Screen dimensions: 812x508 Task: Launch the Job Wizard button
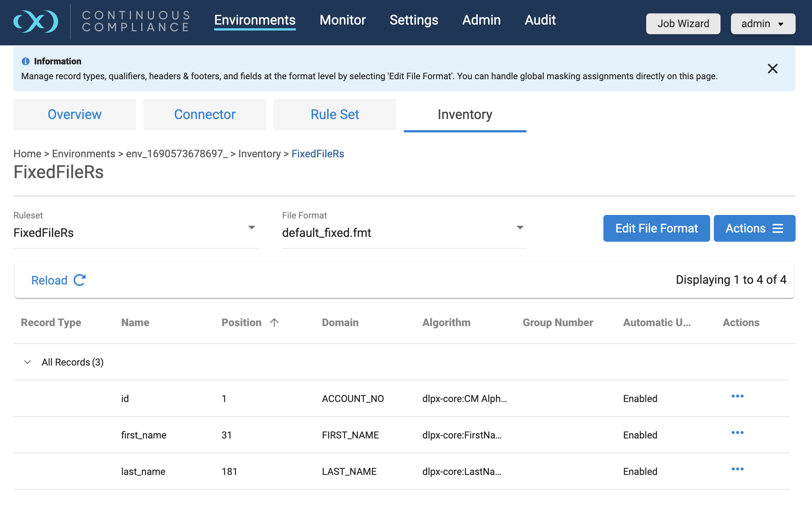683,24
